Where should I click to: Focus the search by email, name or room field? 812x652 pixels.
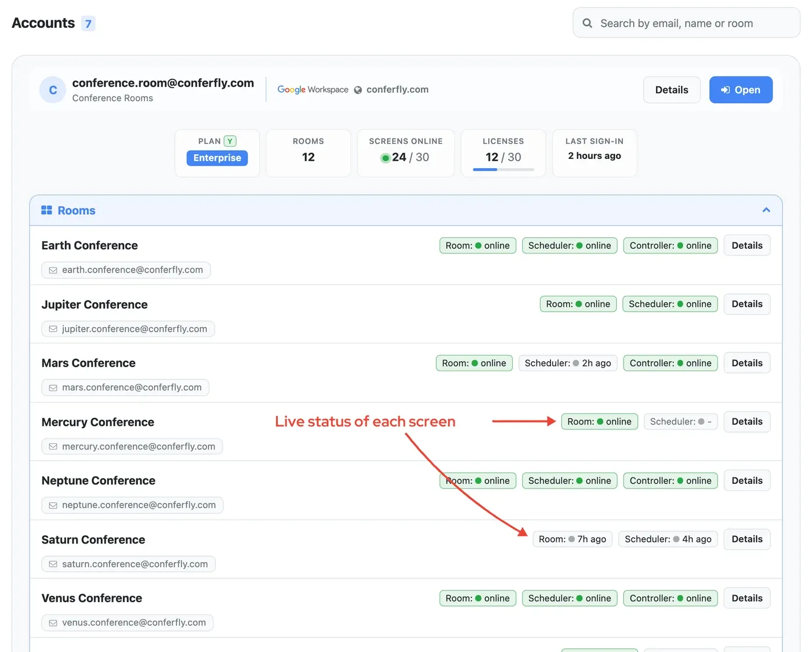tap(686, 23)
